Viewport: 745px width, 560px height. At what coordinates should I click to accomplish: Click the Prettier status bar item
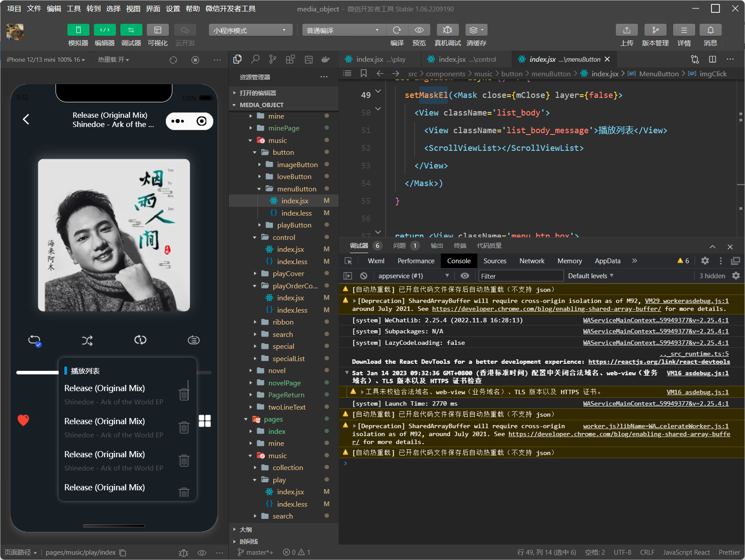click(729, 552)
